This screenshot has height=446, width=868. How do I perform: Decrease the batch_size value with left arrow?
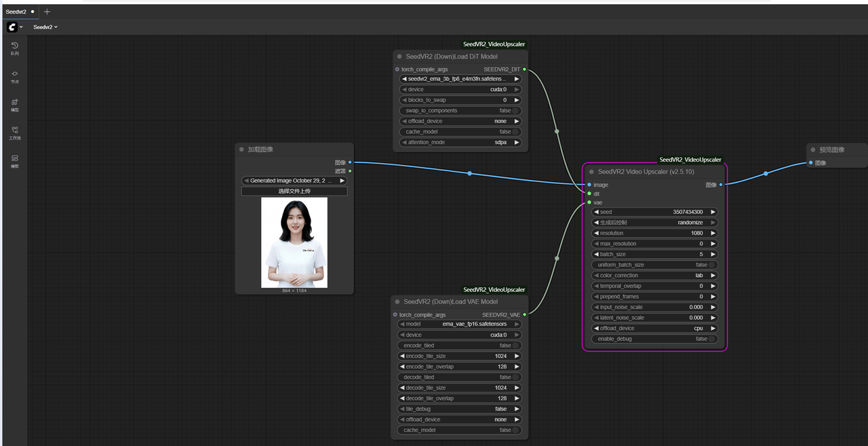click(596, 254)
